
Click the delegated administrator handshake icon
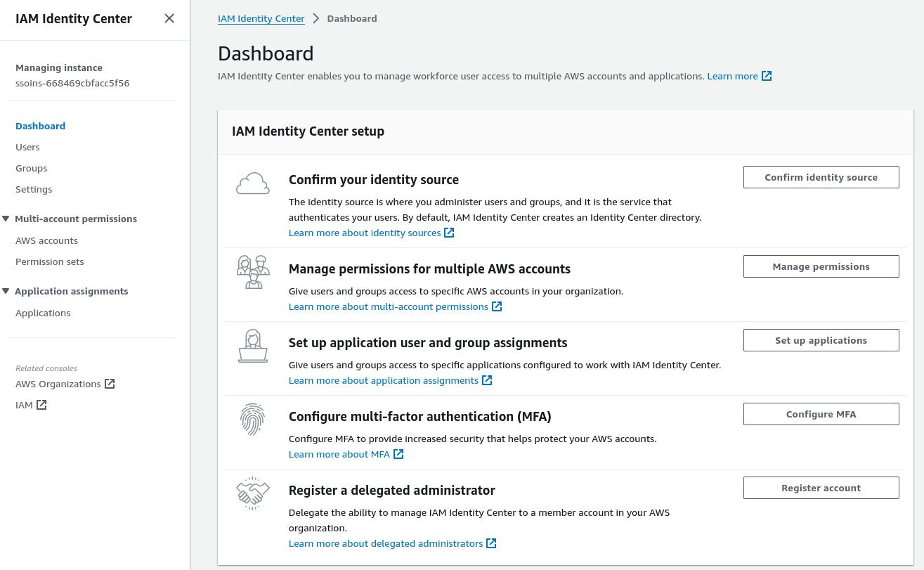[x=252, y=493]
